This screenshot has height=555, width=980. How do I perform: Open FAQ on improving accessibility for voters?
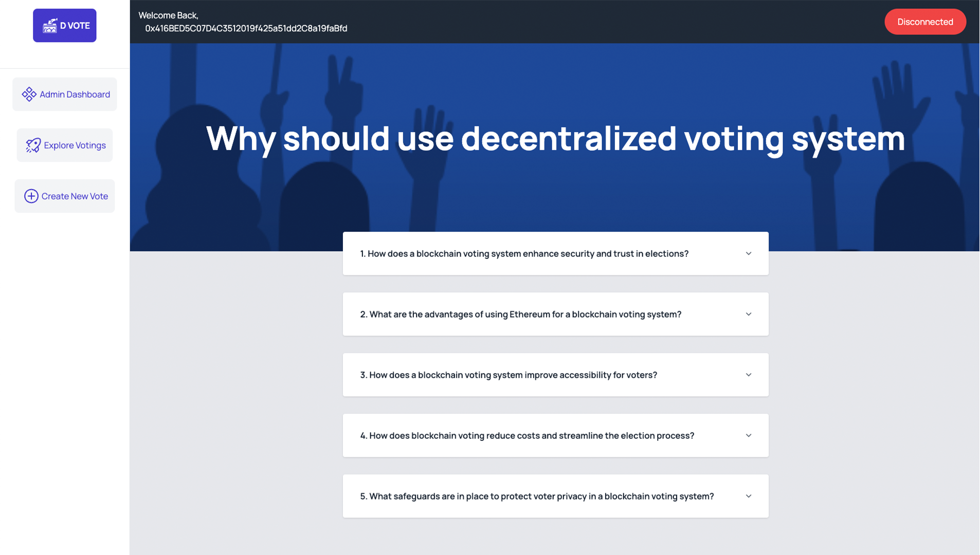pos(508,375)
